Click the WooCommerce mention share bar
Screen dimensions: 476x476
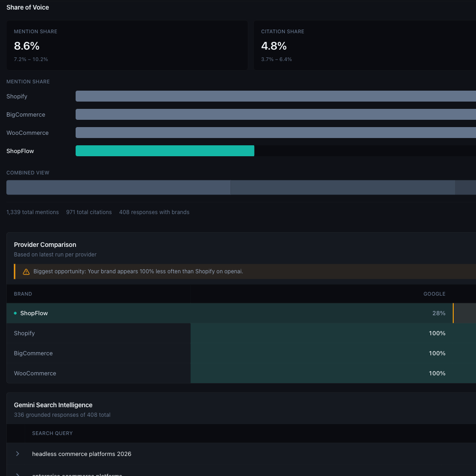click(276, 133)
